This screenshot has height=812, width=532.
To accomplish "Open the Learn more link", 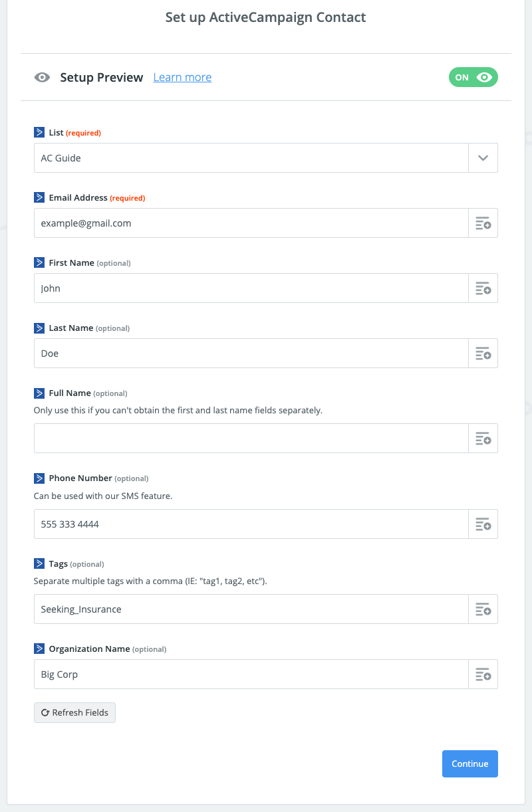I will (182, 78).
